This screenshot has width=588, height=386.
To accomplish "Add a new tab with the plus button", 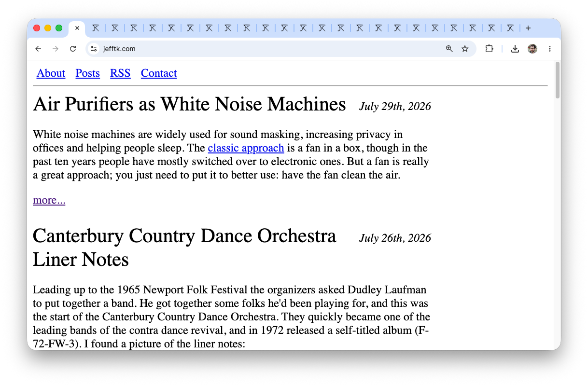I will [528, 28].
